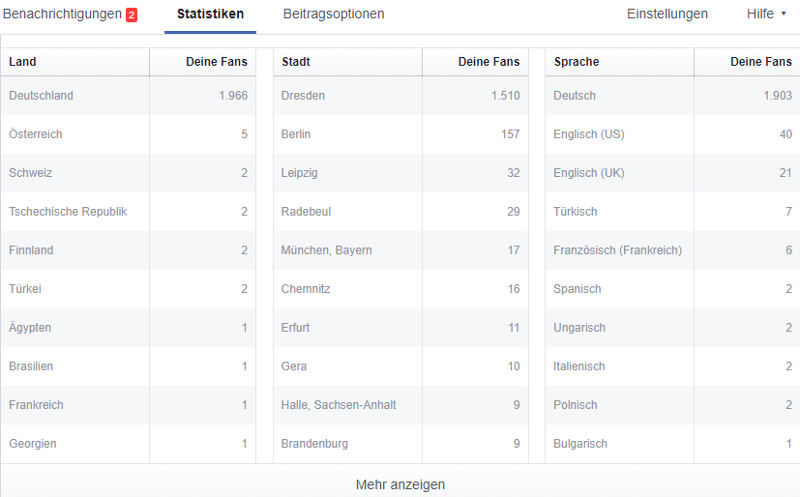Open the Benachrichtigungen tab
Screen dimensions: 800x497
point(62,14)
